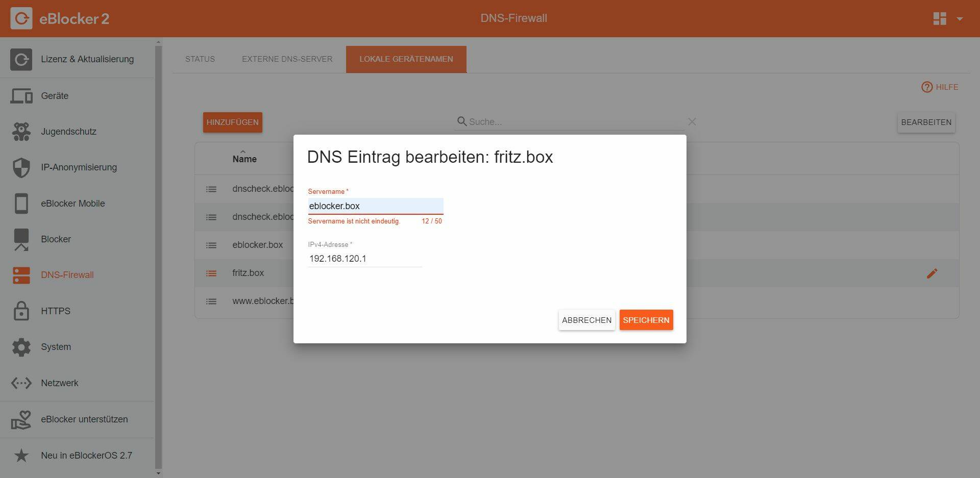Screen dimensions: 980x478
Task: Click the eBlocker 2 logo icon
Action: [21, 18]
